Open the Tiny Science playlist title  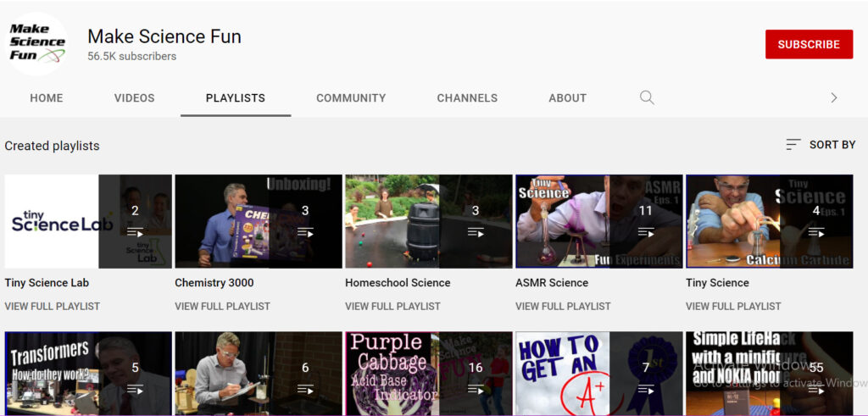[x=717, y=283]
